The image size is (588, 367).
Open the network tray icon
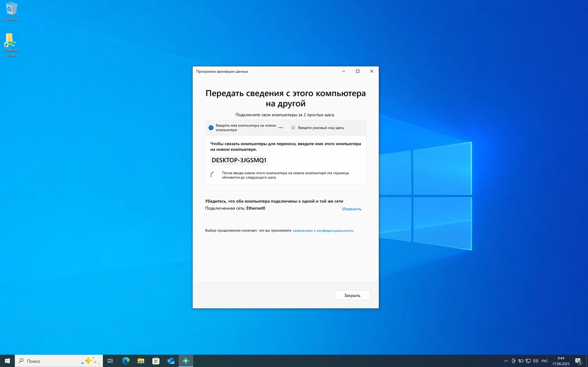point(528,361)
